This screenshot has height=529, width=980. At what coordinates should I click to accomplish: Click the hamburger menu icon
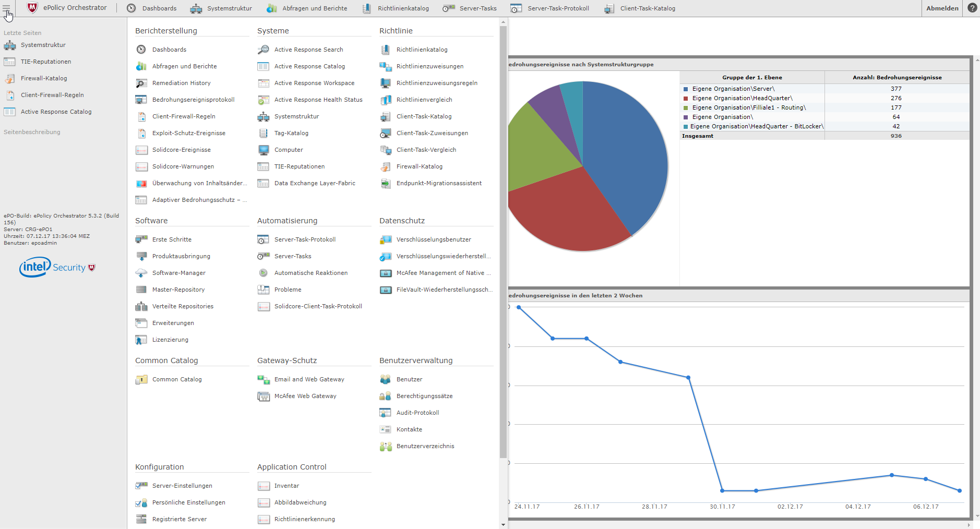[6, 8]
